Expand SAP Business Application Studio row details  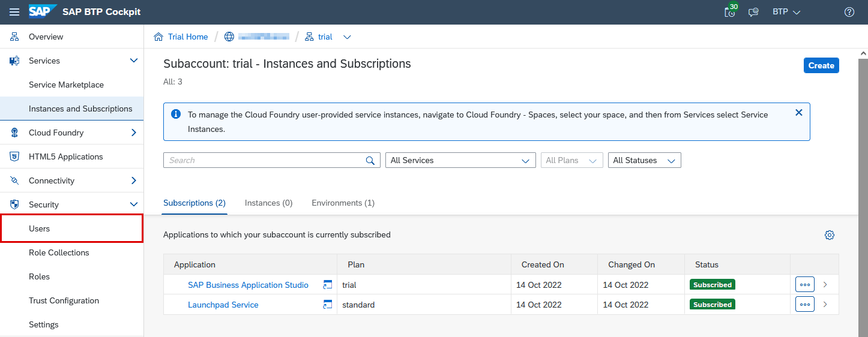coord(825,285)
